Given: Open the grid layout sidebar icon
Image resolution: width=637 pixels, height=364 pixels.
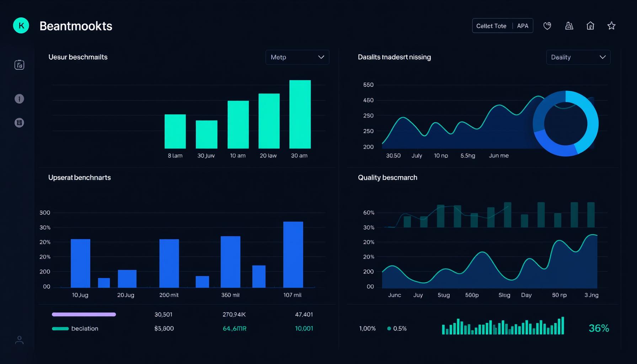Looking at the screenshot, I should 19,123.
